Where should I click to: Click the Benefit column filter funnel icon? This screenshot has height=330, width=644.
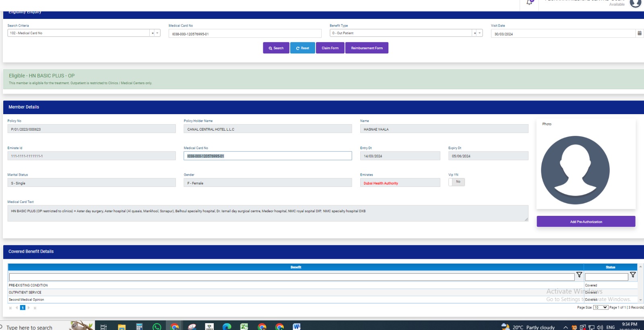click(x=579, y=275)
